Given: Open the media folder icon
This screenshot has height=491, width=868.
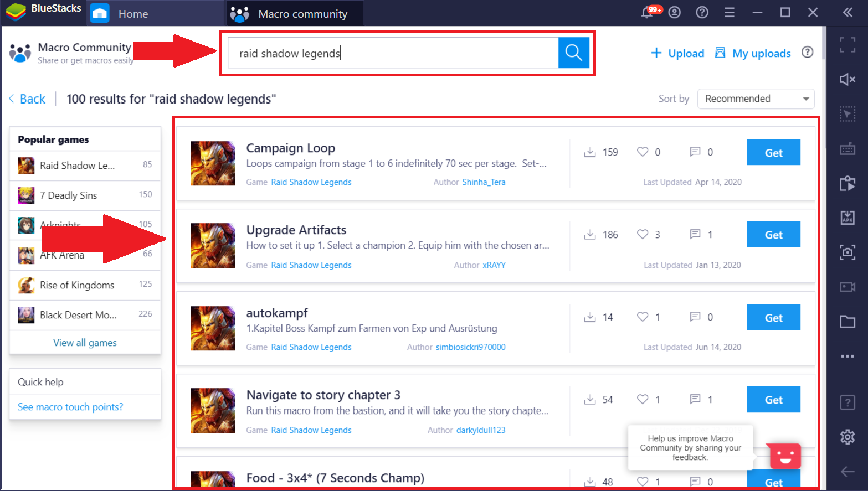Looking at the screenshot, I should click(848, 322).
